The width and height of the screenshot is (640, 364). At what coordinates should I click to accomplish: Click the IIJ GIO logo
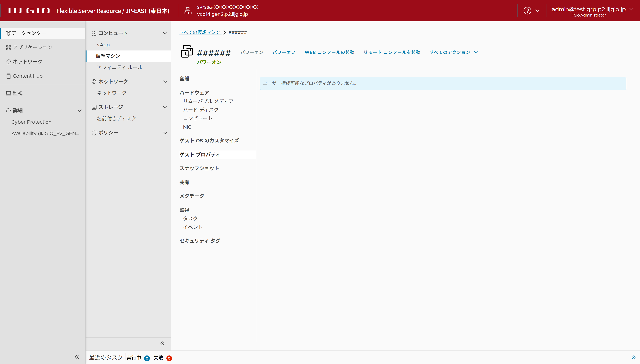(29, 11)
